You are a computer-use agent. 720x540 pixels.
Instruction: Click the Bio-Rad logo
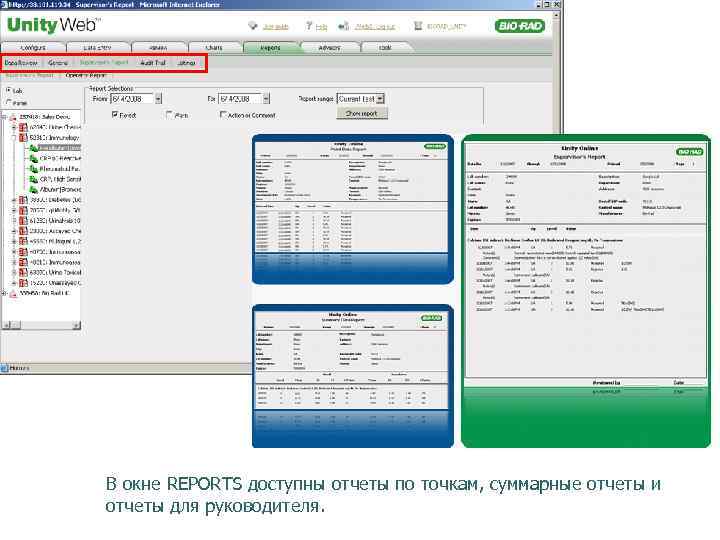(520, 26)
